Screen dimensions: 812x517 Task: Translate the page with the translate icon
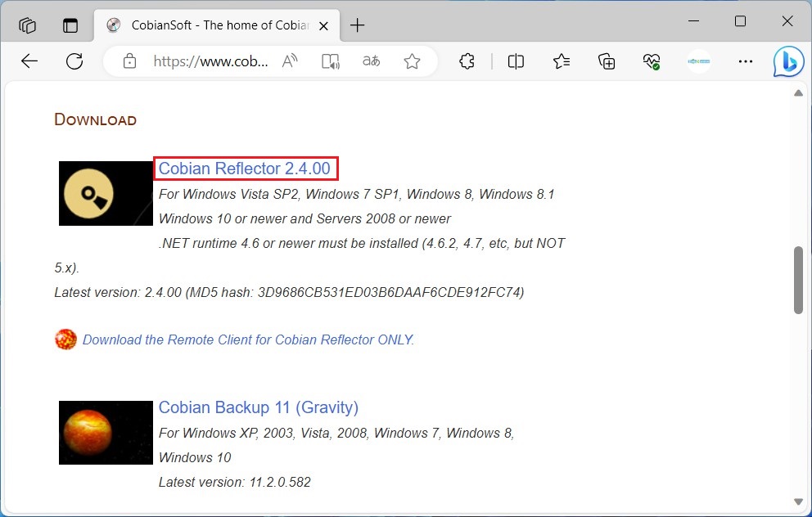[x=371, y=61]
